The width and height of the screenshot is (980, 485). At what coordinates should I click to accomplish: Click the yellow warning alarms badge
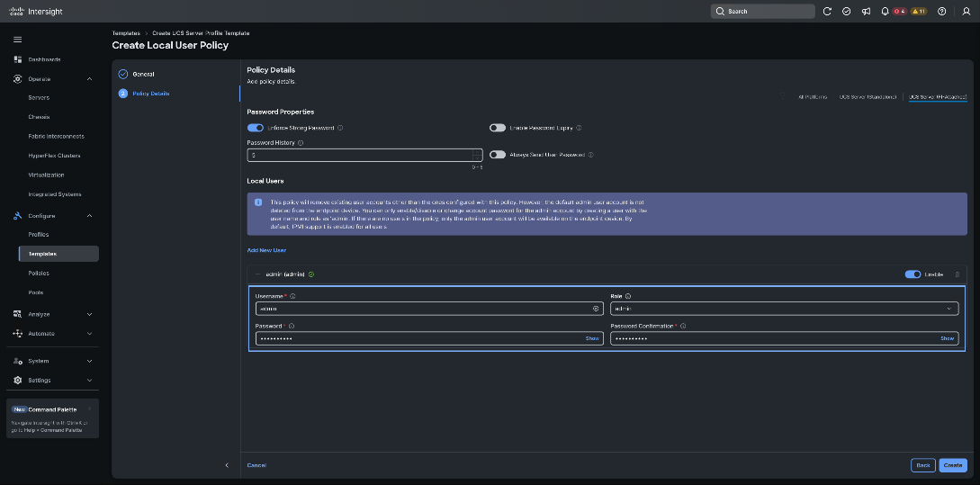click(919, 12)
